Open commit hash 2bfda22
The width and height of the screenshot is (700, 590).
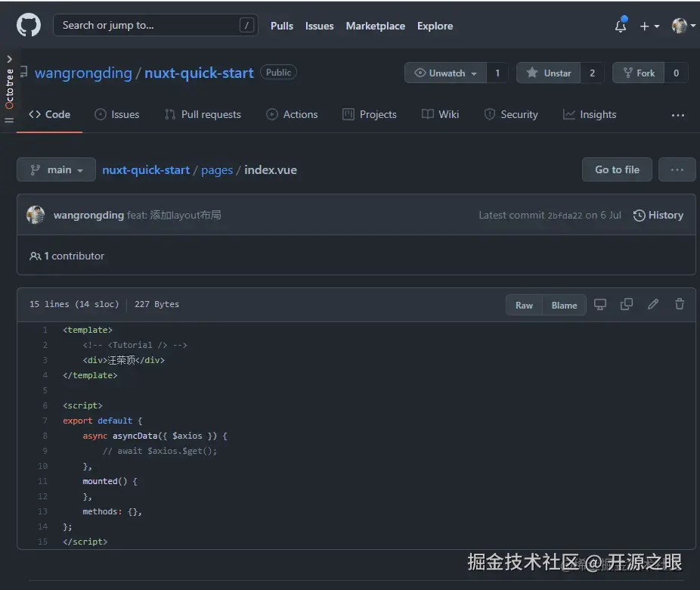click(565, 216)
